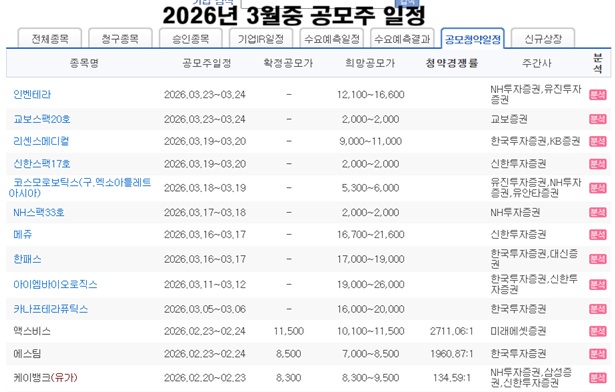Click the 미래에셋증권 underwriter cell
The width and height of the screenshot is (615, 392).
(x=518, y=331)
